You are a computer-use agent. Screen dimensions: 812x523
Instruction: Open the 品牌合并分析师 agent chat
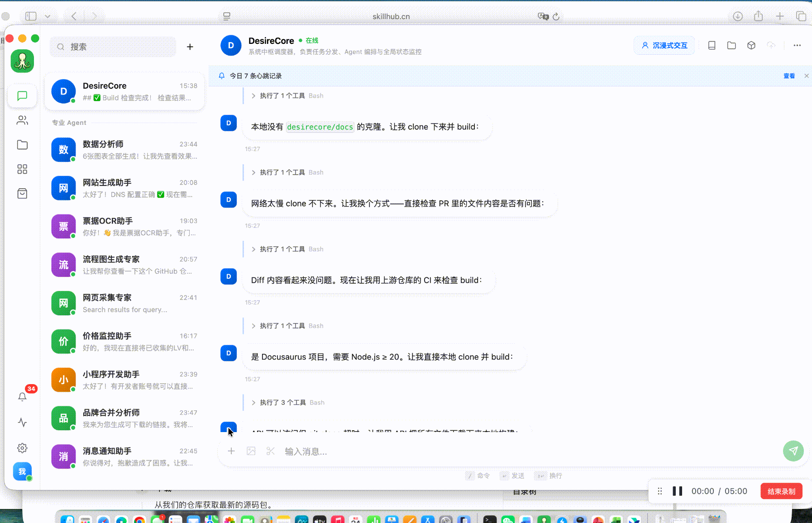click(124, 418)
